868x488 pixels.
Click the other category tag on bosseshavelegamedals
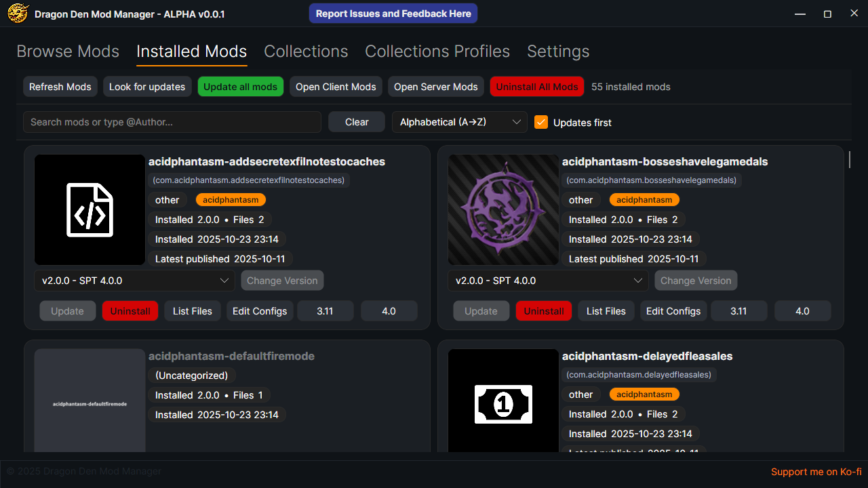(581, 200)
